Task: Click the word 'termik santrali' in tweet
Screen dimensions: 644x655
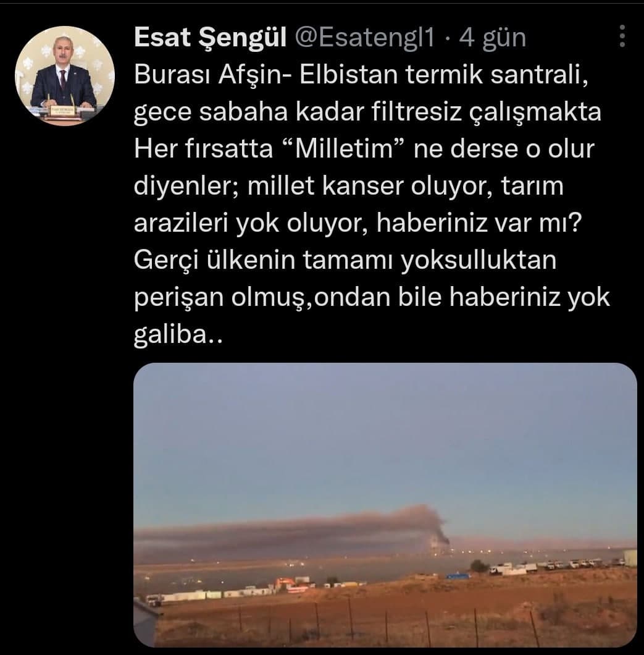Action: coord(496,75)
